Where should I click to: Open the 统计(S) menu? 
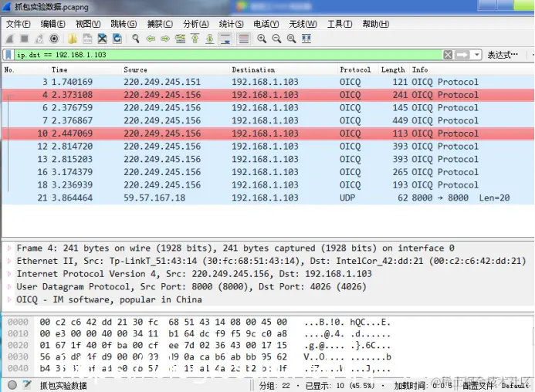point(231,24)
